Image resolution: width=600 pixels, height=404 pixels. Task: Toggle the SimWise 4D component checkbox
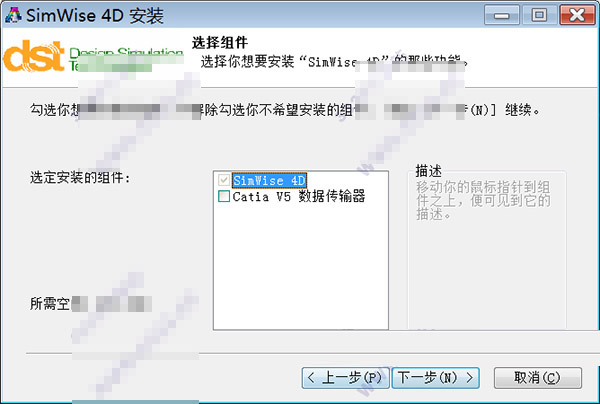[x=224, y=180]
